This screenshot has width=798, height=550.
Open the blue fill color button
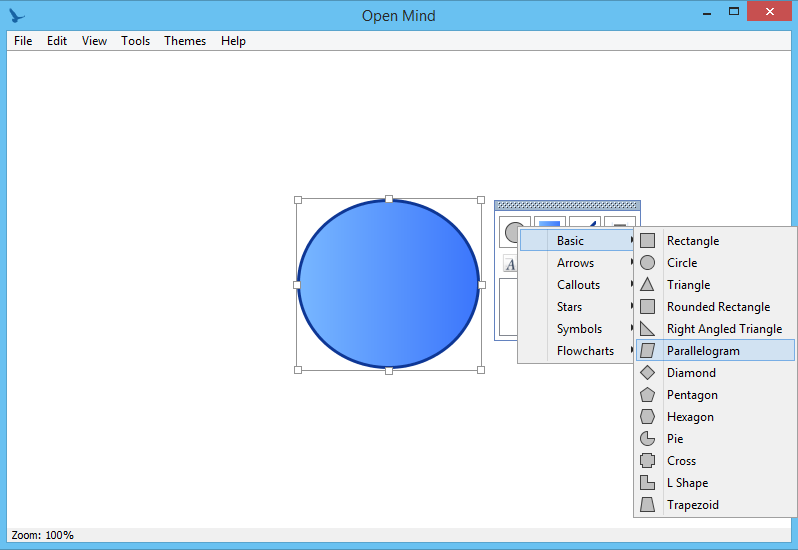[x=550, y=222]
